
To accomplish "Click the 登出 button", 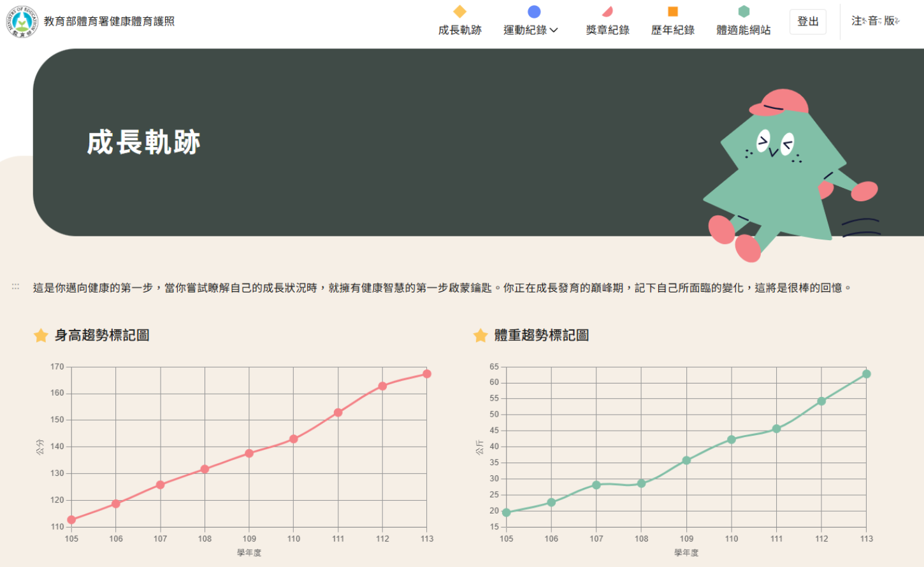I will [807, 21].
